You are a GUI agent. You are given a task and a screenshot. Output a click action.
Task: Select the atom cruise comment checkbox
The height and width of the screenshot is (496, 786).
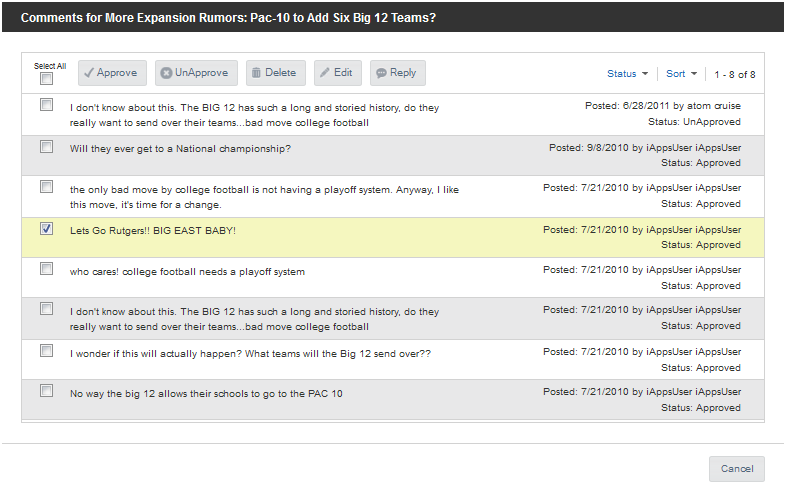pos(47,104)
